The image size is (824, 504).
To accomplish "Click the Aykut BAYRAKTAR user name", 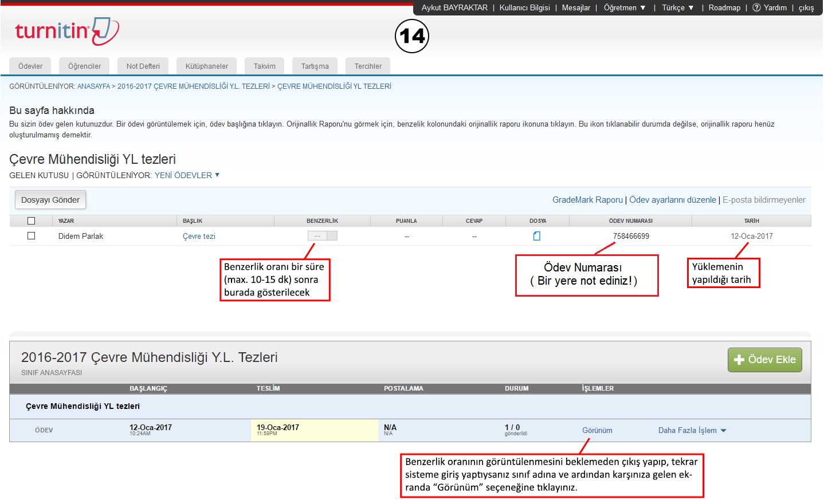I will coord(454,7).
